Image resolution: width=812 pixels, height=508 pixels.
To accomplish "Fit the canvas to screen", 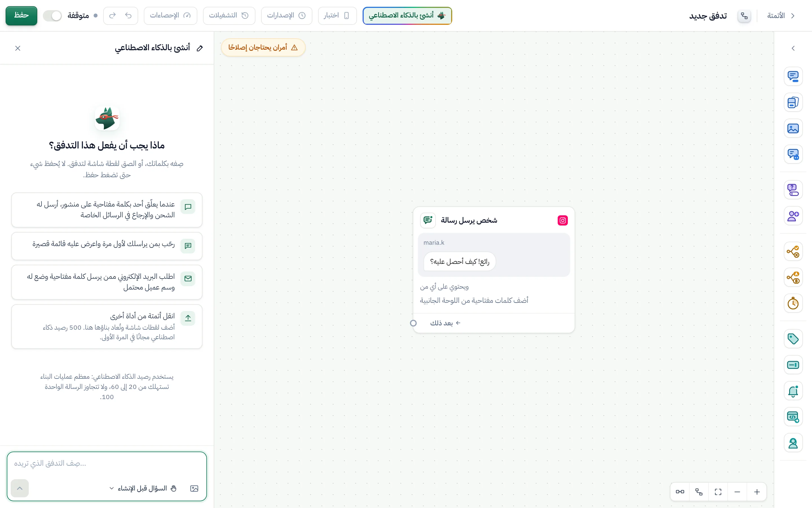I will tap(718, 492).
